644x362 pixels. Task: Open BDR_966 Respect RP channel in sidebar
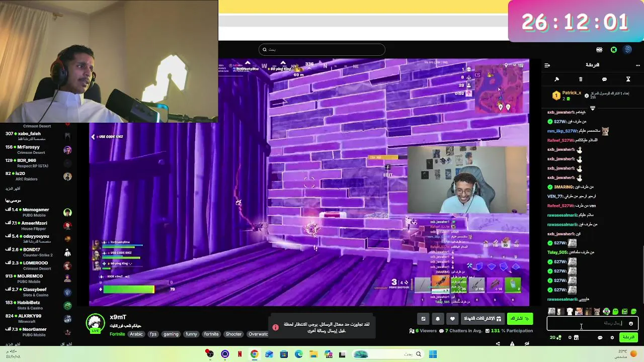click(38, 163)
